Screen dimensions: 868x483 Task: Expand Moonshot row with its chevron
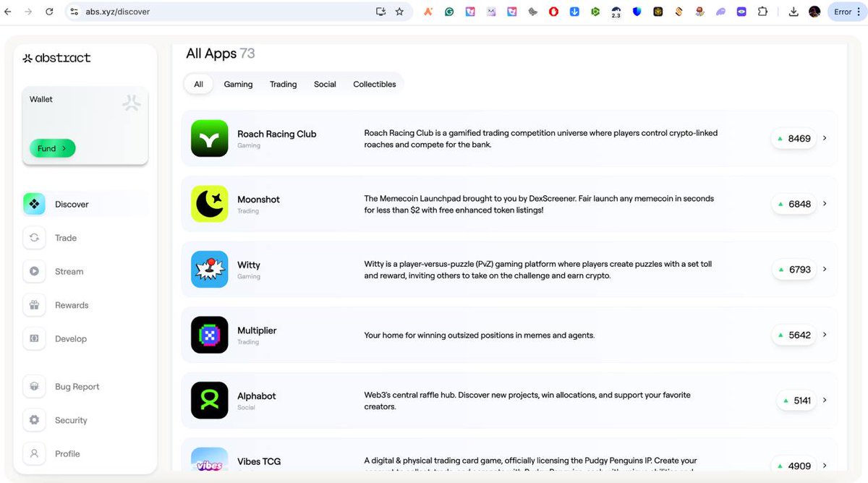click(825, 204)
